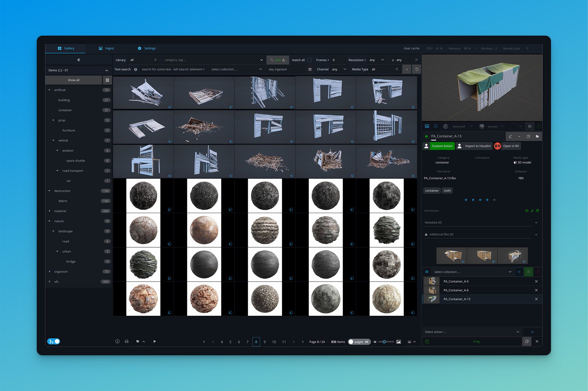Open the calendar icon beside day ingested field
The height and width of the screenshot is (391, 588).
310,69
